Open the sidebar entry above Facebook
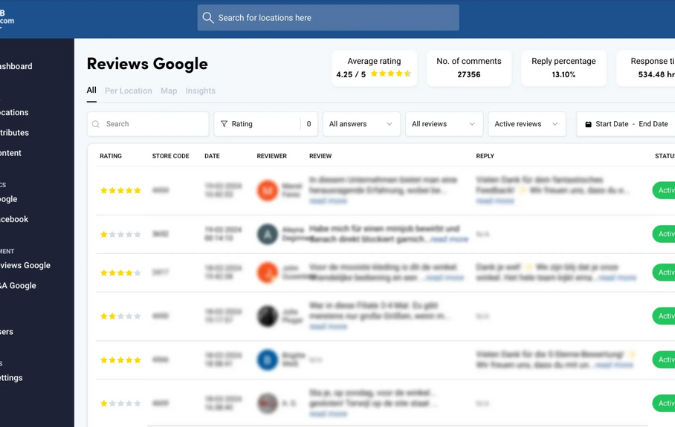 coord(9,199)
